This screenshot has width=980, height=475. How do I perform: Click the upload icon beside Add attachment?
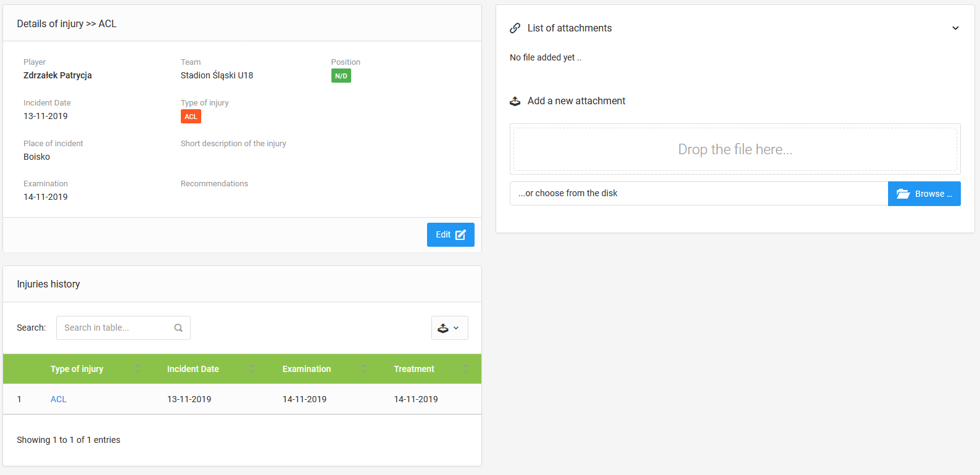[515, 101]
